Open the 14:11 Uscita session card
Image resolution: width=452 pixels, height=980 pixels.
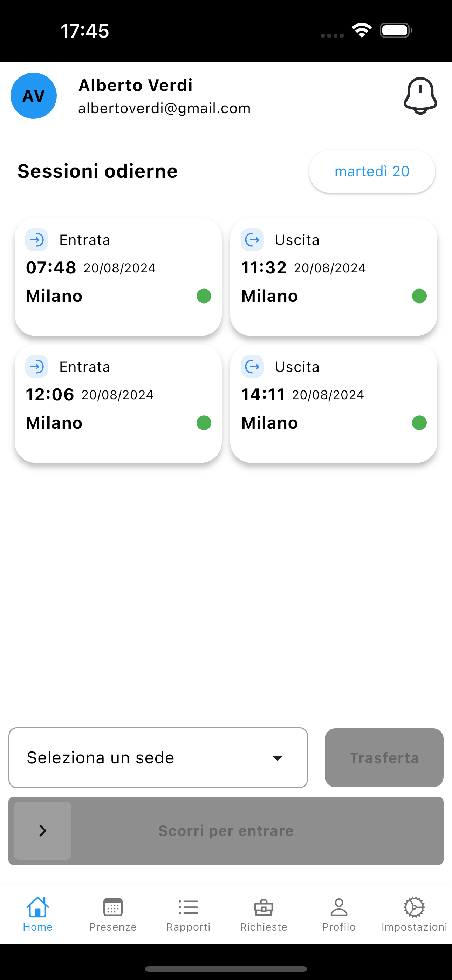[333, 403]
